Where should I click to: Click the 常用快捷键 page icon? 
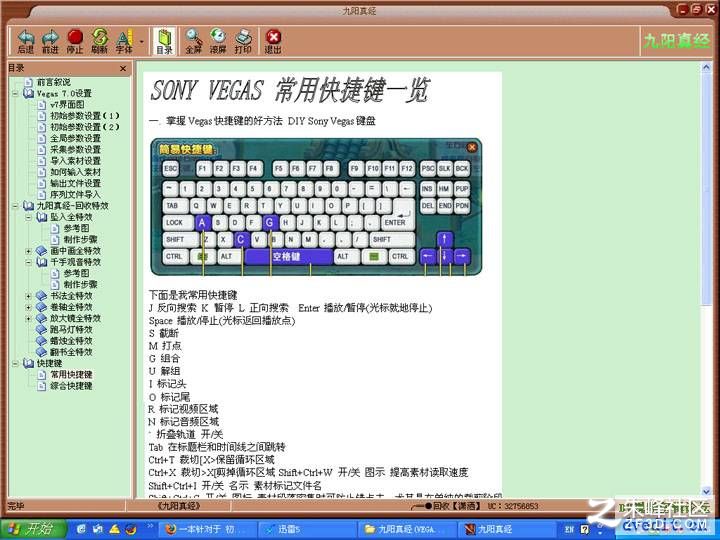pos(42,374)
